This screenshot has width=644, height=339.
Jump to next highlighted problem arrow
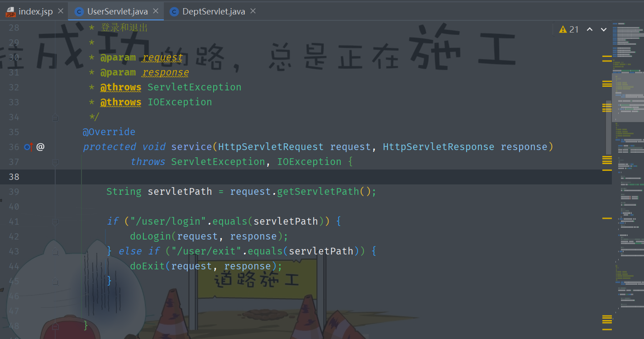603,29
